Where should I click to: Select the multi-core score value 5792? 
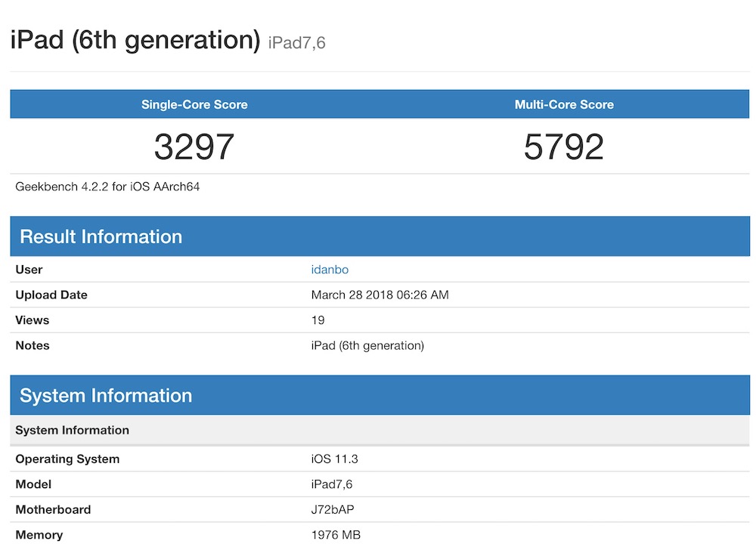(564, 147)
